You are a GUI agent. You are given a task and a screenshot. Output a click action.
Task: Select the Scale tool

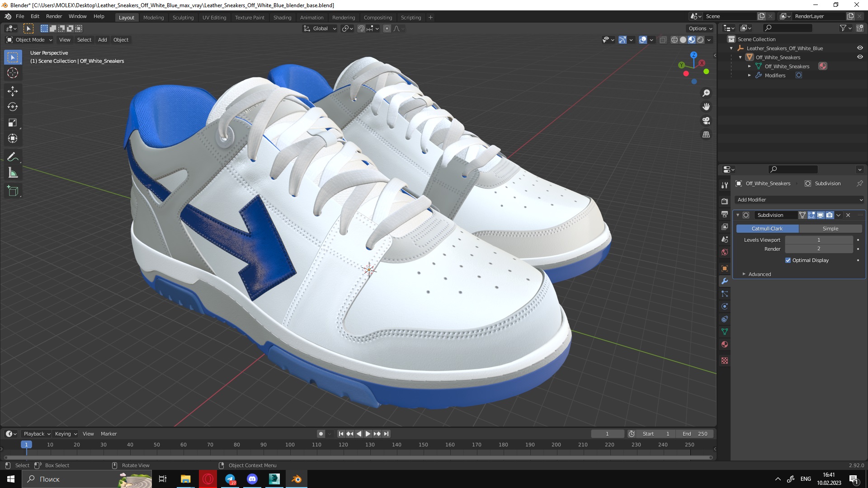(x=13, y=123)
